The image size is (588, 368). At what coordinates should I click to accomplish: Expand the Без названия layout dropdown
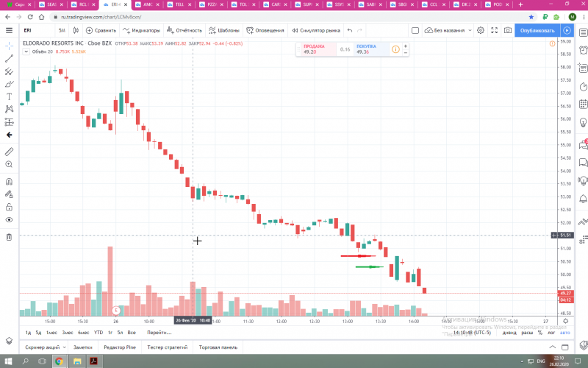pyautogui.click(x=470, y=30)
